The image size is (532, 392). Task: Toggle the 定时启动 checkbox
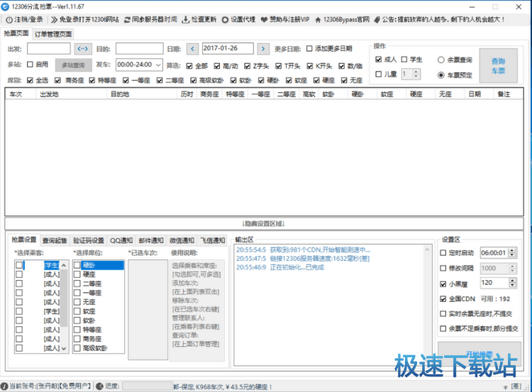pos(443,252)
